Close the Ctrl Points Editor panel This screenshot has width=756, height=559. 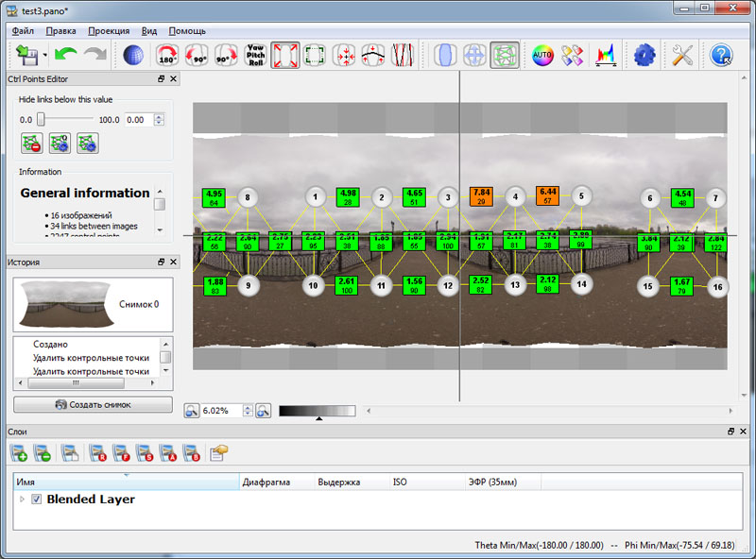(173, 78)
